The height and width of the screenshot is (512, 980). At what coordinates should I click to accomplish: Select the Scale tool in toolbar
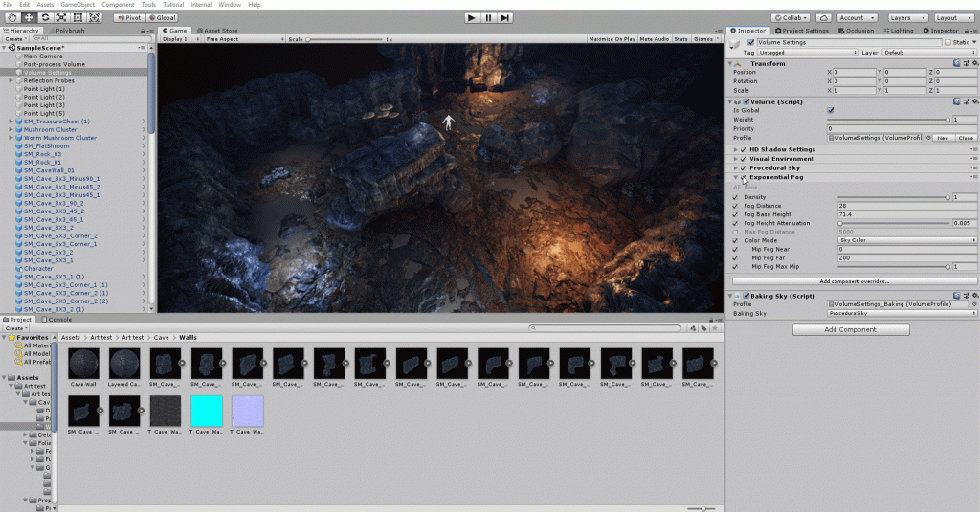pos(61,17)
